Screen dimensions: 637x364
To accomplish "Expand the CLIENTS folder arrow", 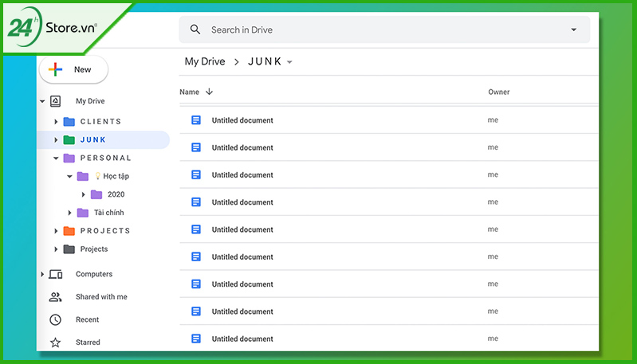I will coord(56,121).
